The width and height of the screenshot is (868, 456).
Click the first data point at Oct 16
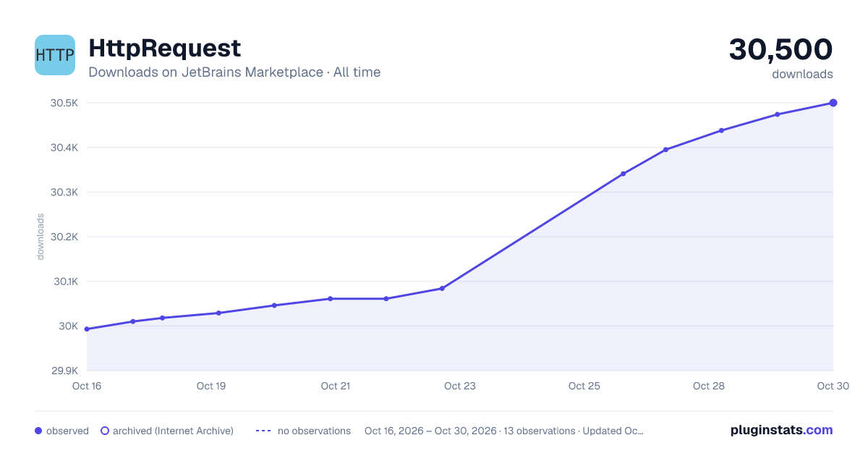pyautogui.click(x=87, y=329)
